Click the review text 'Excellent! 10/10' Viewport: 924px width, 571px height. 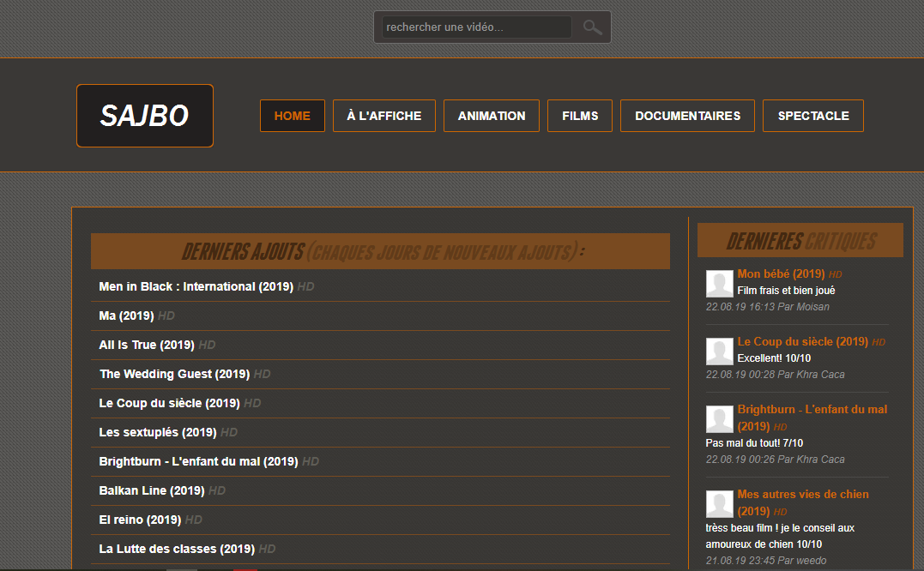pos(774,358)
